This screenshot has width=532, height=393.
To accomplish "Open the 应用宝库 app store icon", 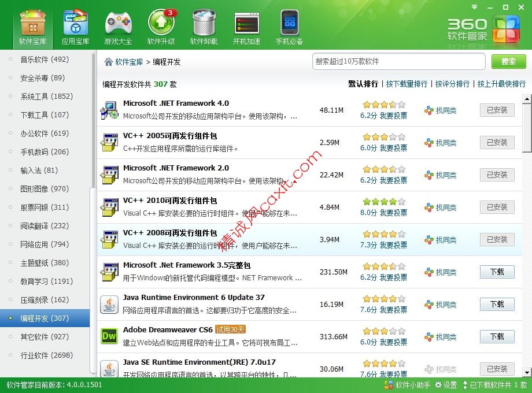I will pyautogui.click(x=75, y=28).
